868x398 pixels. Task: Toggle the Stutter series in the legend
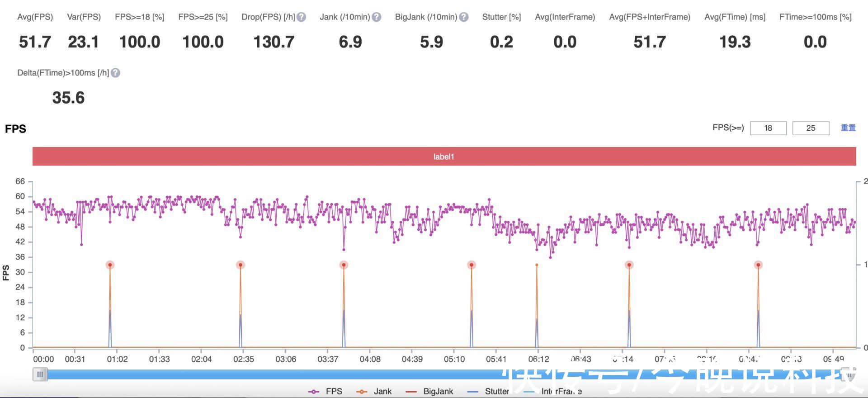pos(488,391)
